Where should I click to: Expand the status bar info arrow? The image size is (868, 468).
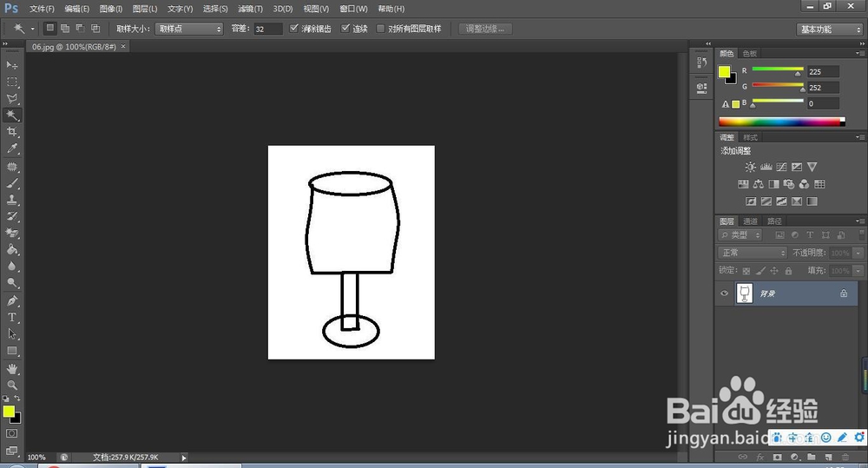[x=184, y=458]
